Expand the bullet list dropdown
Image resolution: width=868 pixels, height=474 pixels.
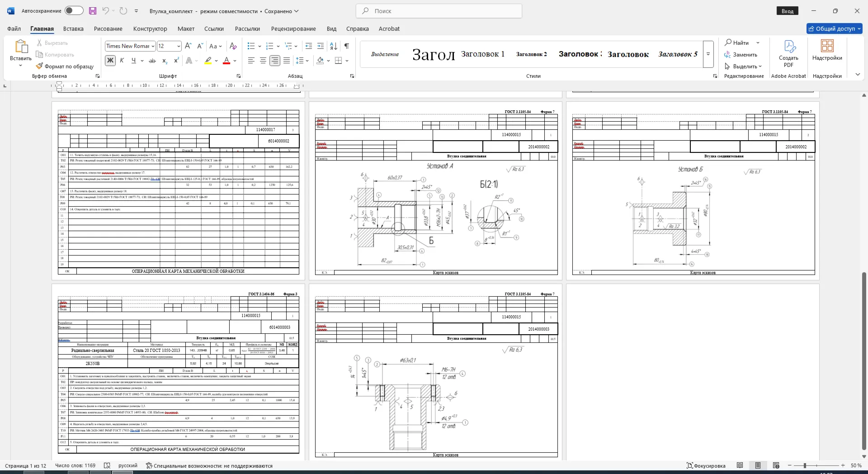coord(259,46)
